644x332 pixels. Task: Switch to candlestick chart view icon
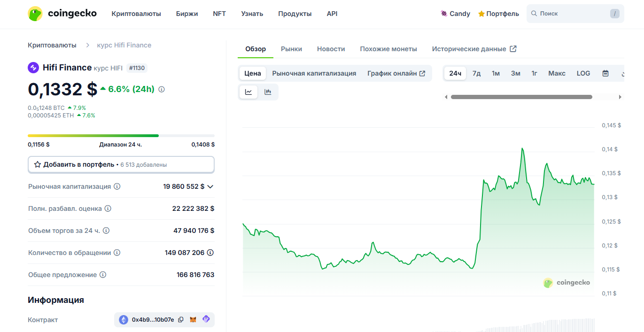[x=268, y=92]
